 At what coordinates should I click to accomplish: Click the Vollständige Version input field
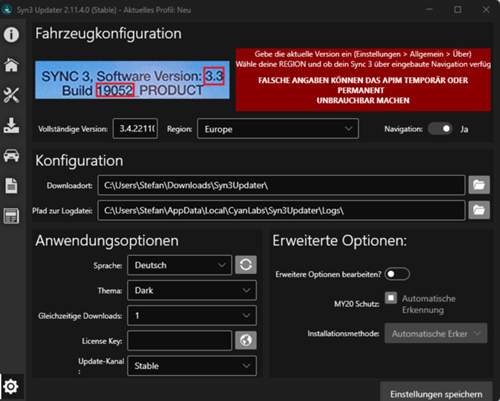pyautogui.click(x=135, y=129)
